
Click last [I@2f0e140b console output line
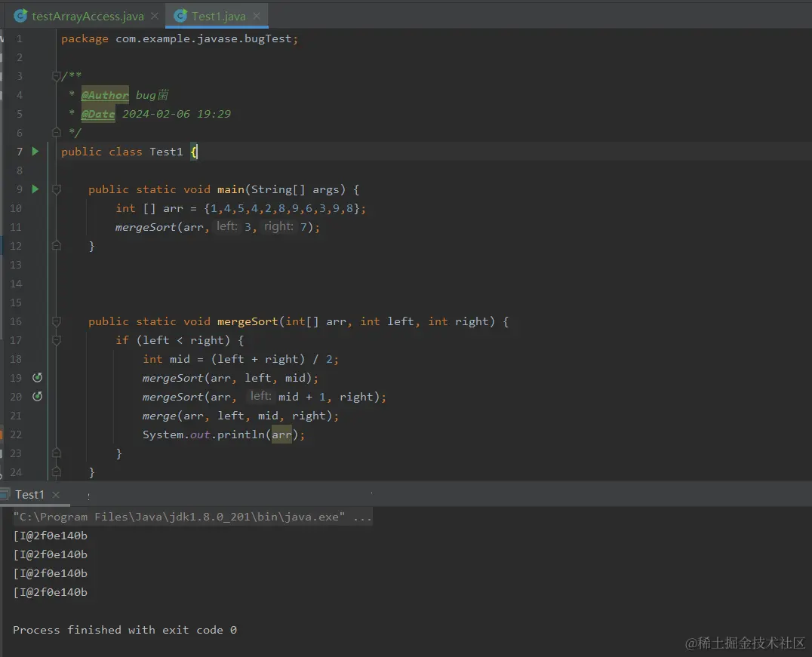click(51, 592)
